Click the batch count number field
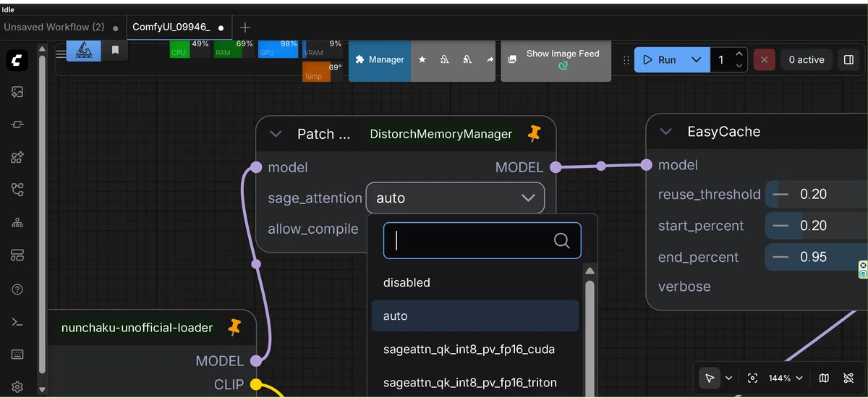 pyautogui.click(x=721, y=60)
